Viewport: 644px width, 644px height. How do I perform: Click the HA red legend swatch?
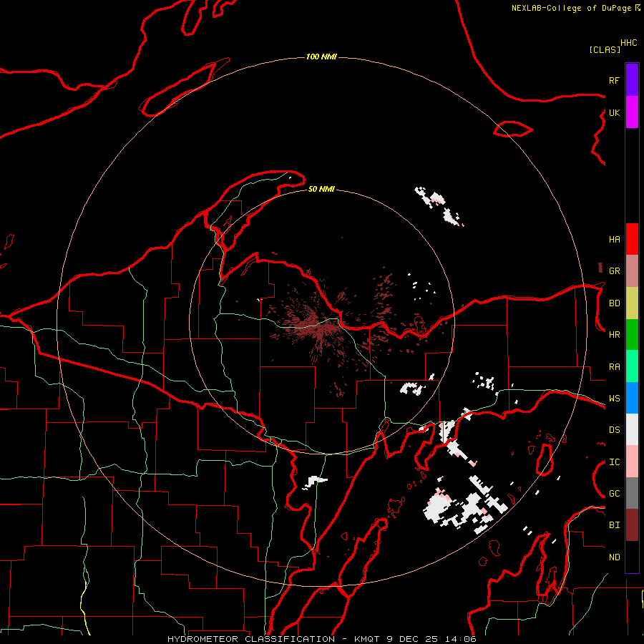coord(632,239)
